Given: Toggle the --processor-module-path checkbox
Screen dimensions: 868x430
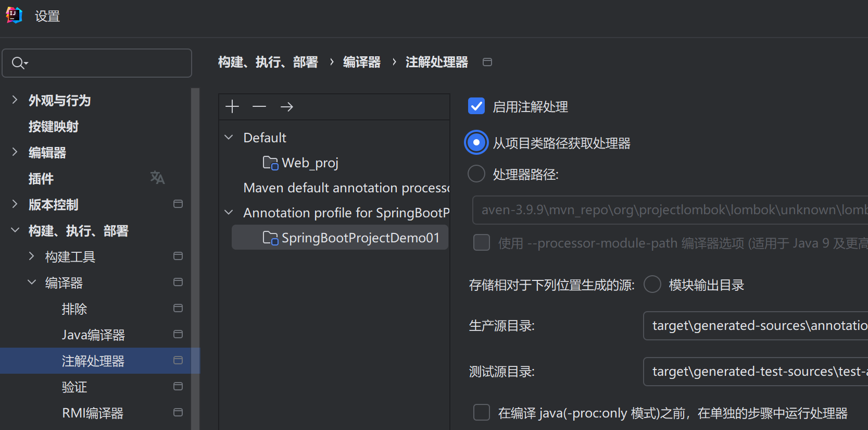Looking at the screenshot, I should pyautogui.click(x=482, y=242).
